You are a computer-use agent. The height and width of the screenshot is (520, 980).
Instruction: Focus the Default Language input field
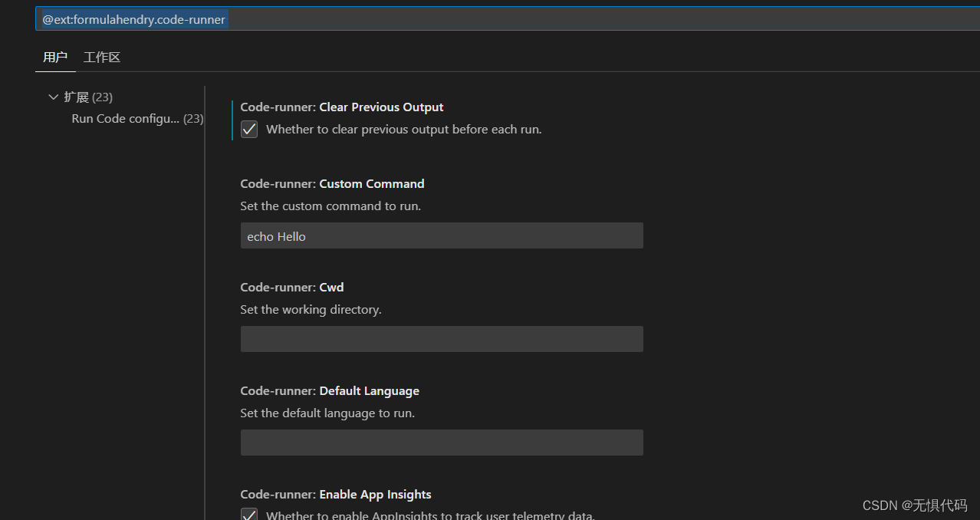pyautogui.click(x=442, y=443)
